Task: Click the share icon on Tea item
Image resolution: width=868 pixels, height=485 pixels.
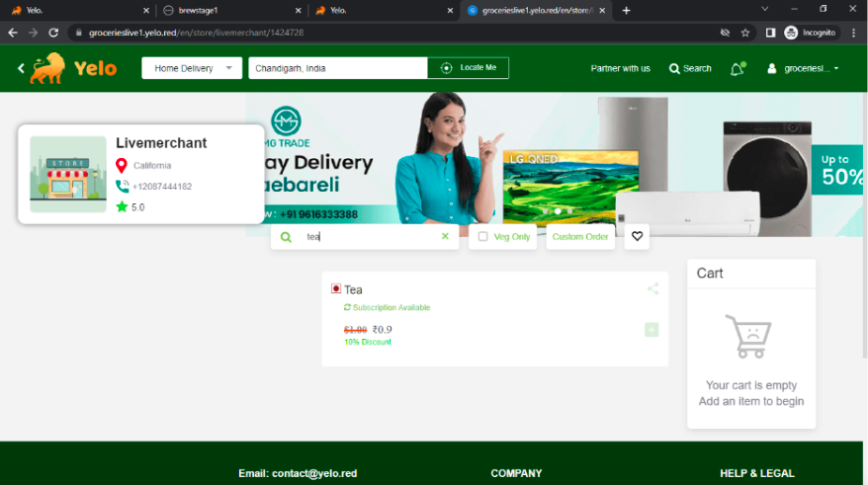Action: pyautogui.click(x=652, y=289)
